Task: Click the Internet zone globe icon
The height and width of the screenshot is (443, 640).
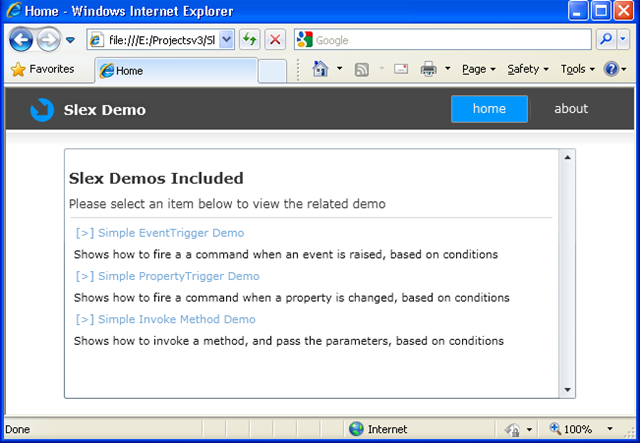Action: click(356, 429)
